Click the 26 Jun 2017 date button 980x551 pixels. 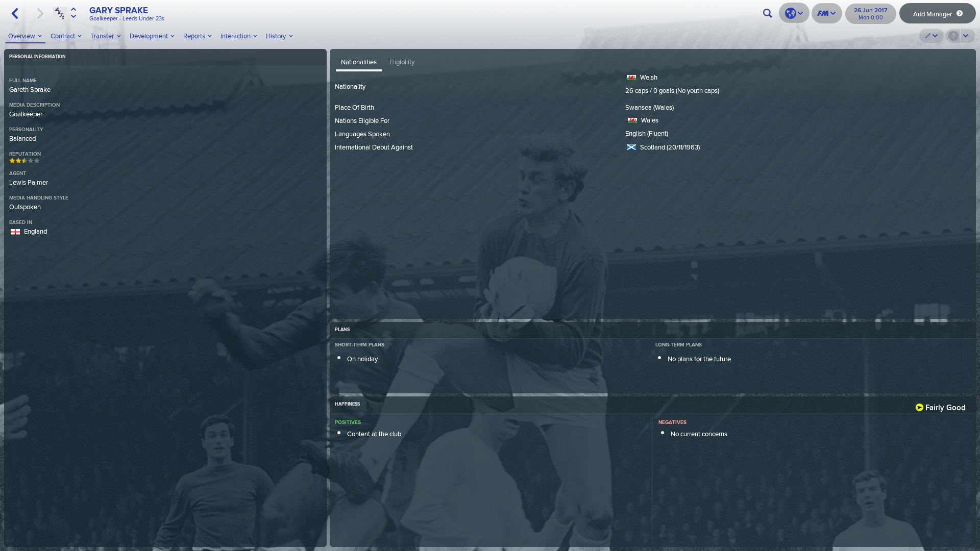coord(870,14)
